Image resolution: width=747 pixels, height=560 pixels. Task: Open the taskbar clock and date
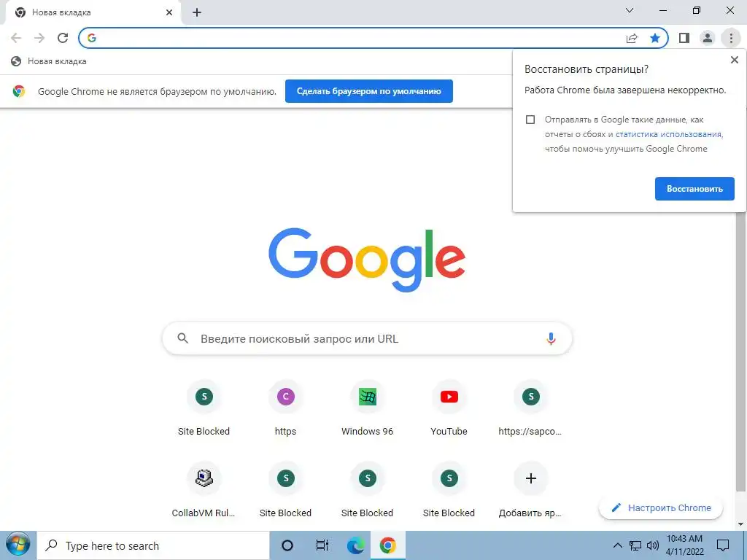(684, 545)
